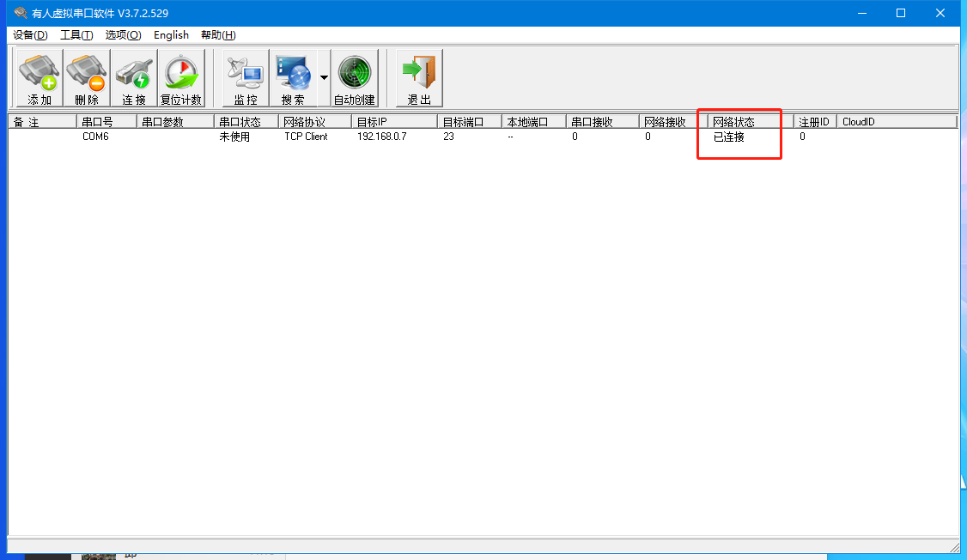Expand the dropdown arrow beside 搜索

pos(324,78)
